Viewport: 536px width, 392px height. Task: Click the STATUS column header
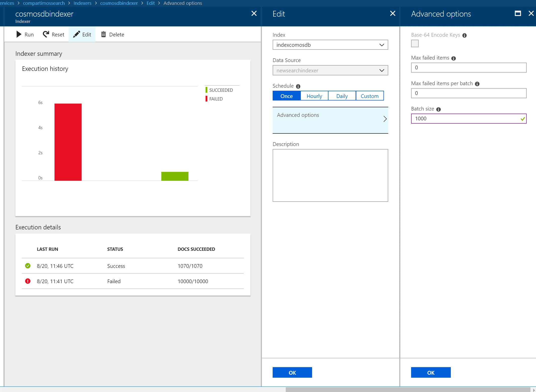point(115,249)
